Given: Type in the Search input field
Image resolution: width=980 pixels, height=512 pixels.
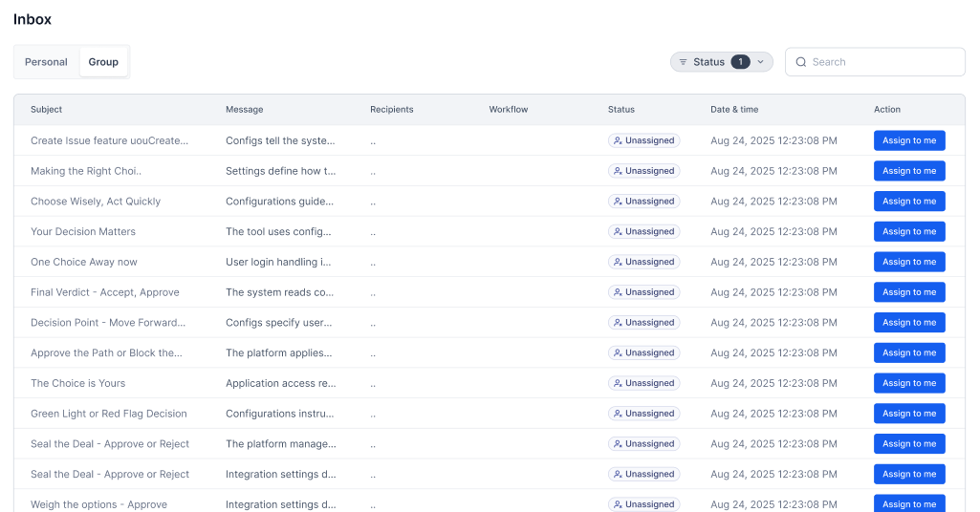Looking at the screenshot, I should pyautogui.click(x=884, y=62).
